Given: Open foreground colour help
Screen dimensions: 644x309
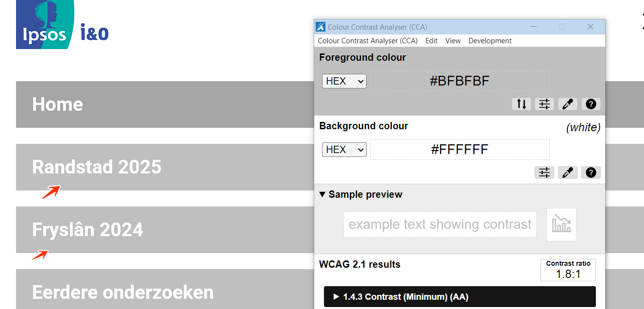Looking at the screenshot, I should pos(591,104).
